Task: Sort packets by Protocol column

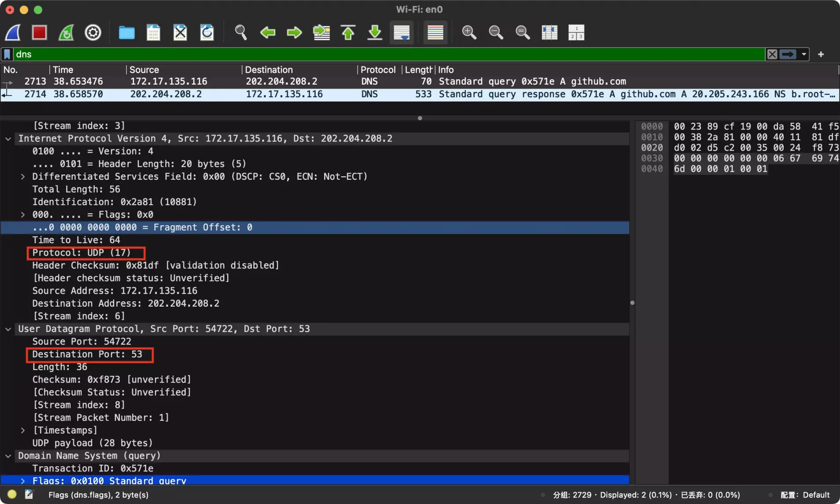Action: [x=379, y=70]
